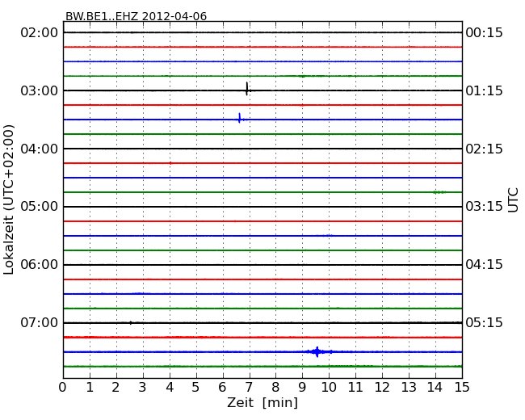The width and height of the screenshot is (525, 420).
Task: Click the 04:15 UTC label
Action: point(484,265)
